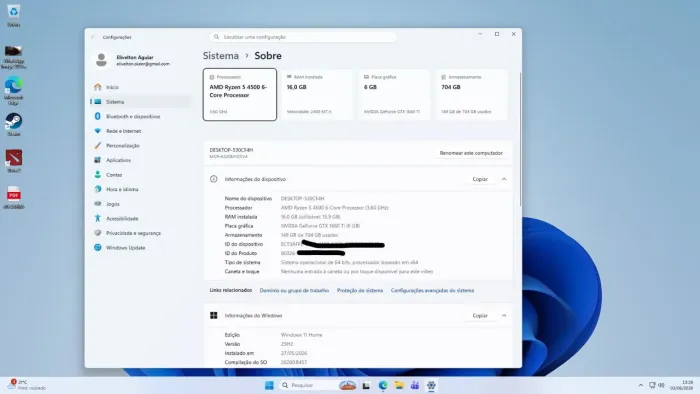Click the Windows 11 Home edition text
Image resolution: width=700 pixels, height=394 pixels.
coord(301,335)
